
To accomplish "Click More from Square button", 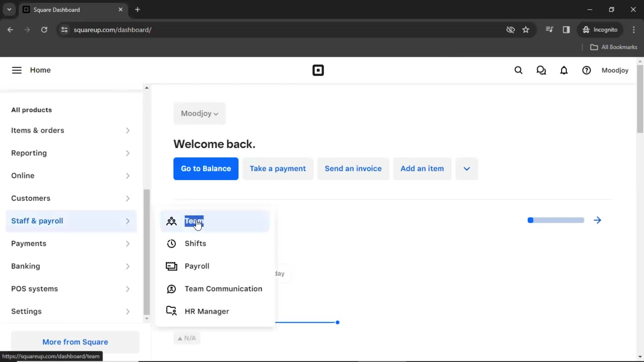I will 75,342.
